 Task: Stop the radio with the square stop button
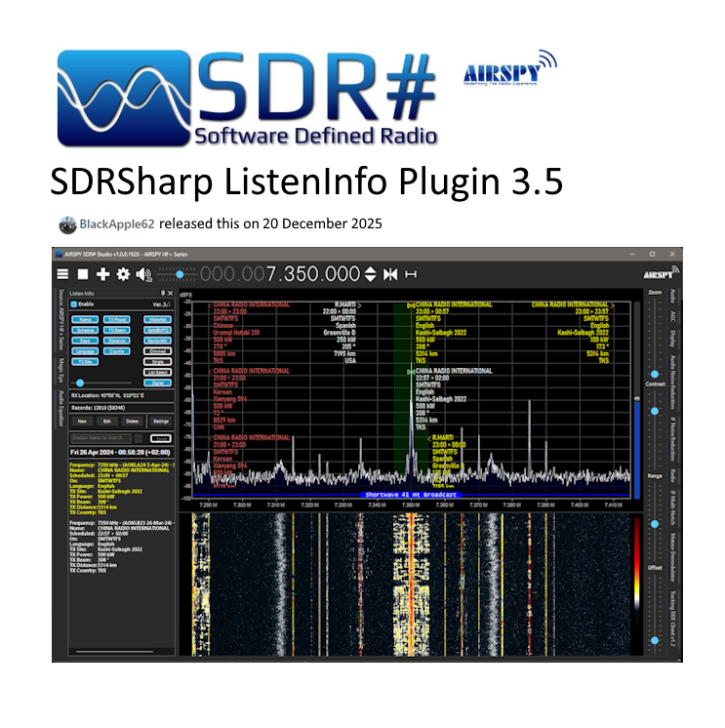(x=83, y=274)
